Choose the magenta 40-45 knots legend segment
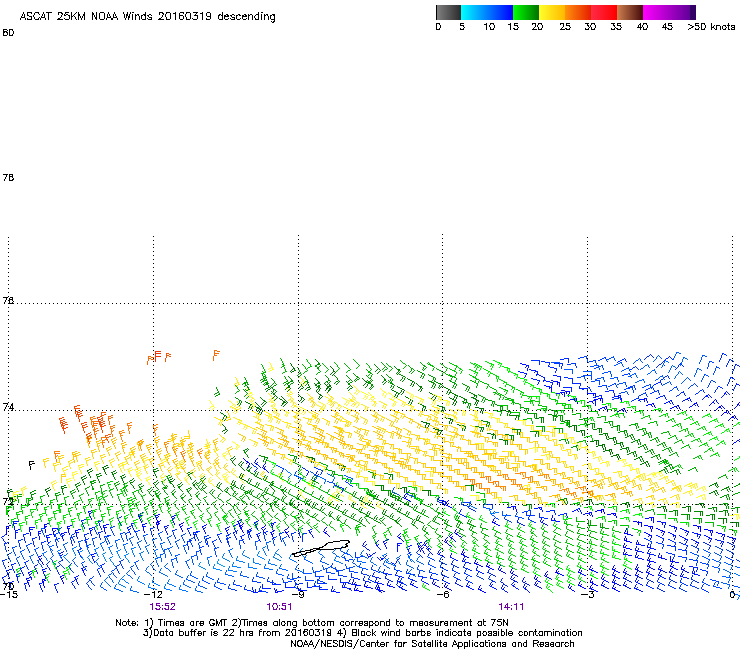The image size is (740, 650). click(656, 12)
